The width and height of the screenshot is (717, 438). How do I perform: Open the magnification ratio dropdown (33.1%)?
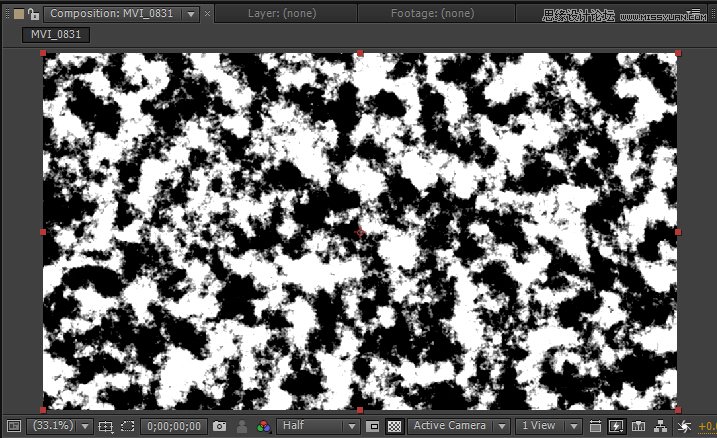coord(61,426)
